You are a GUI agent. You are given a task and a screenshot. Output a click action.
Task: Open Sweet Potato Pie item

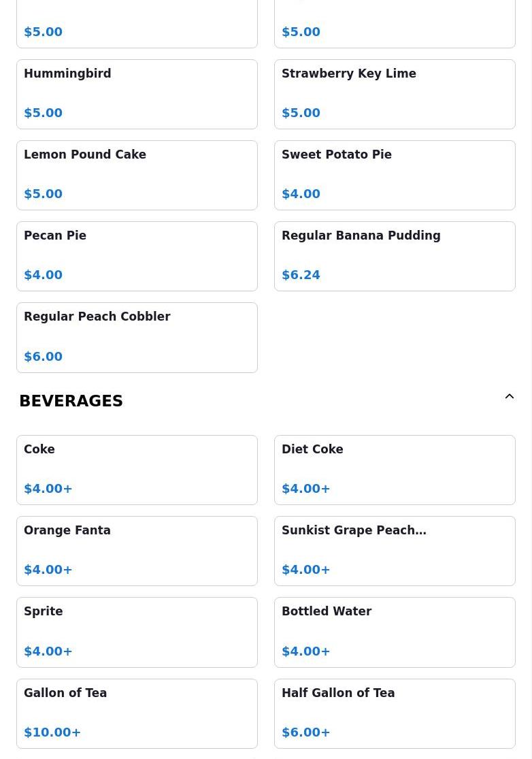tap(395, 175)
